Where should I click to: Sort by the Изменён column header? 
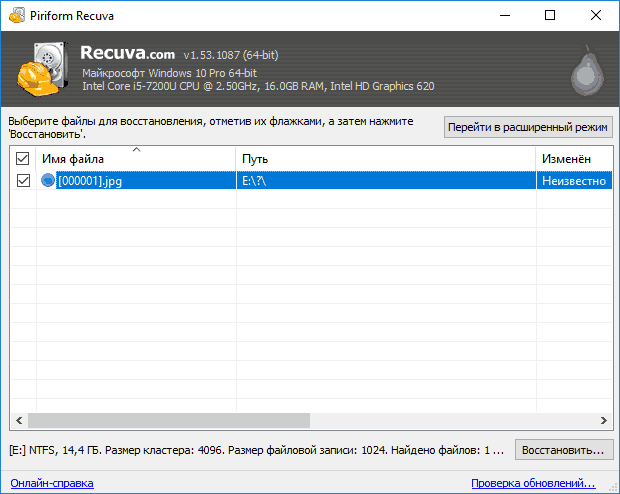coord(574,159)
